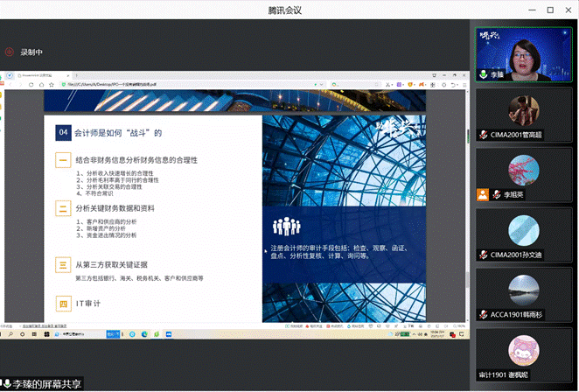Click the muted microphone icon of ACCA1901韩雨杉
The height and width of the screenshot is (392, 579).
(x=483, y=314)
